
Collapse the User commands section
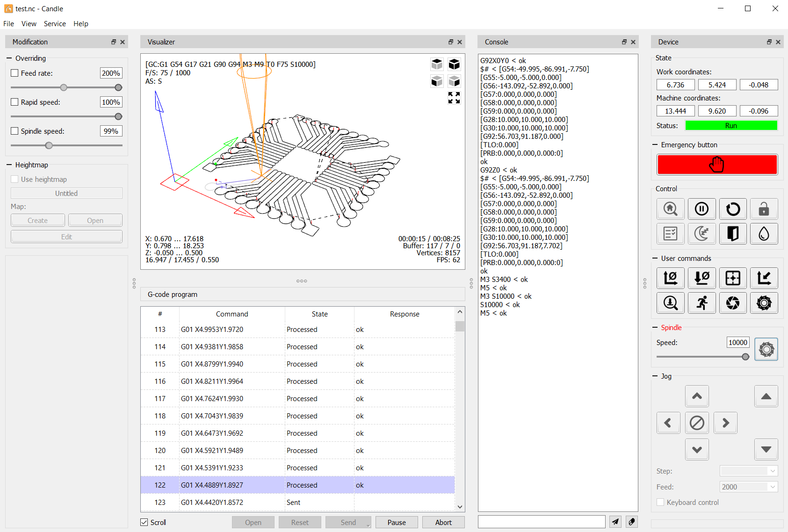pyautogui.click(x=655, y=259)
